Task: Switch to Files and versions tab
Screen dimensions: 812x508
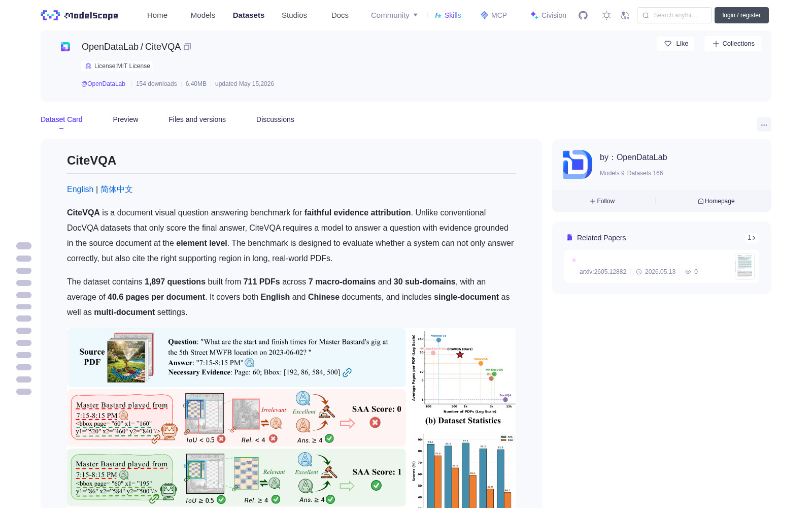Action: [x=197, y=119]
